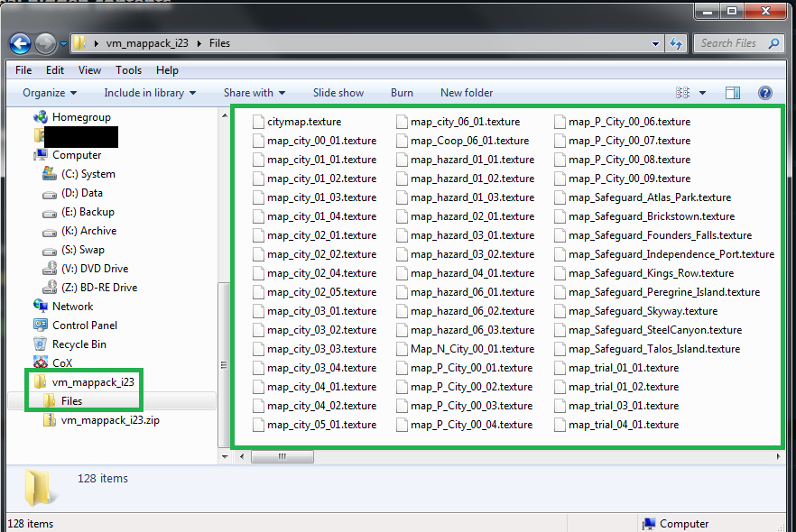Viewport: 796px width, 532px height.
Task: Open the View menu
Action: coord(89,70)
